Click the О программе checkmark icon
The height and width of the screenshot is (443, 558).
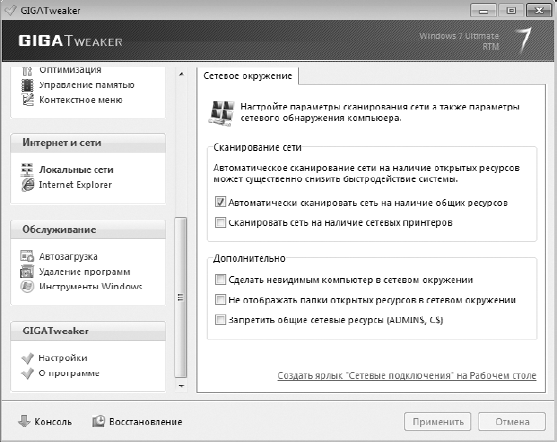click(x=28, y=373)
